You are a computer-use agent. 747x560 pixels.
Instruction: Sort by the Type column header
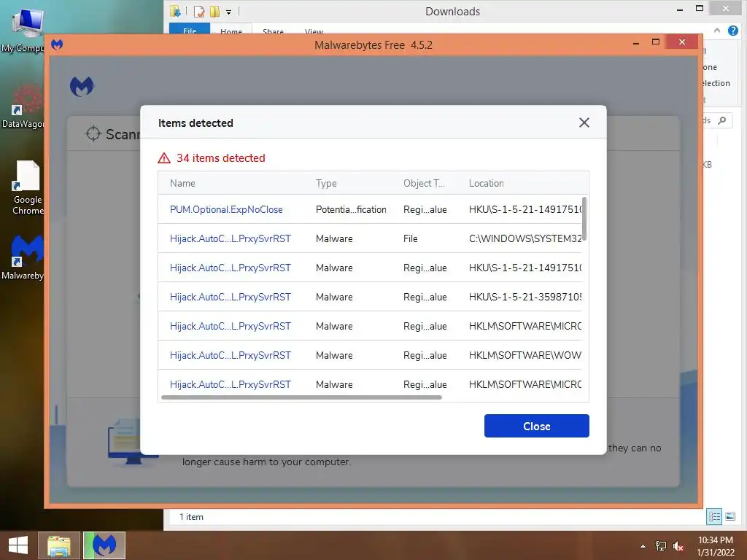[x=326, y=183]
